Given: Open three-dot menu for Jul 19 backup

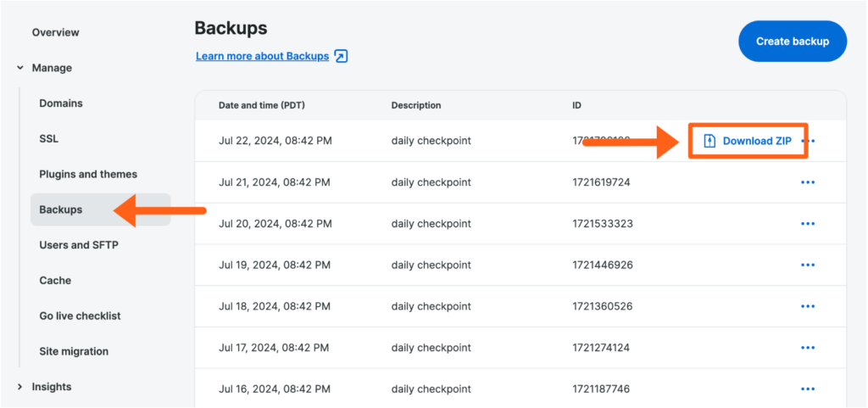Looking at the screenshot, I should (807, 265).
